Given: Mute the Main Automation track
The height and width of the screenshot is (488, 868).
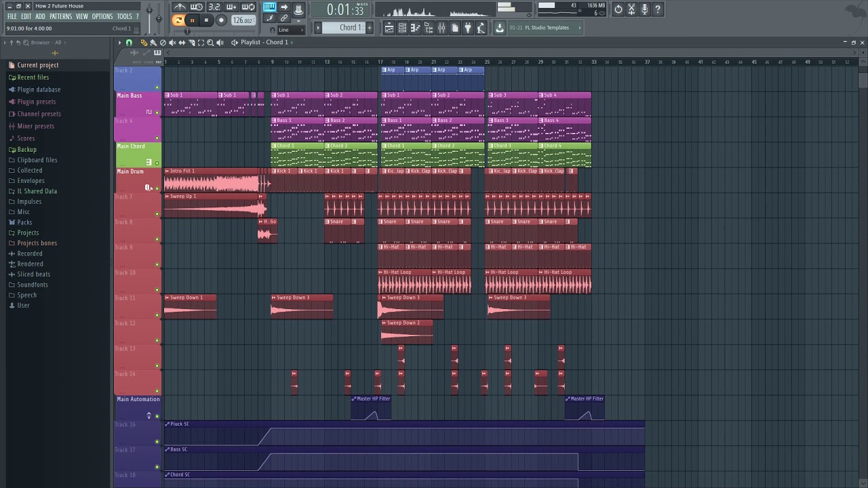Looking at the screenshot, I should click(x=157, y=416).
